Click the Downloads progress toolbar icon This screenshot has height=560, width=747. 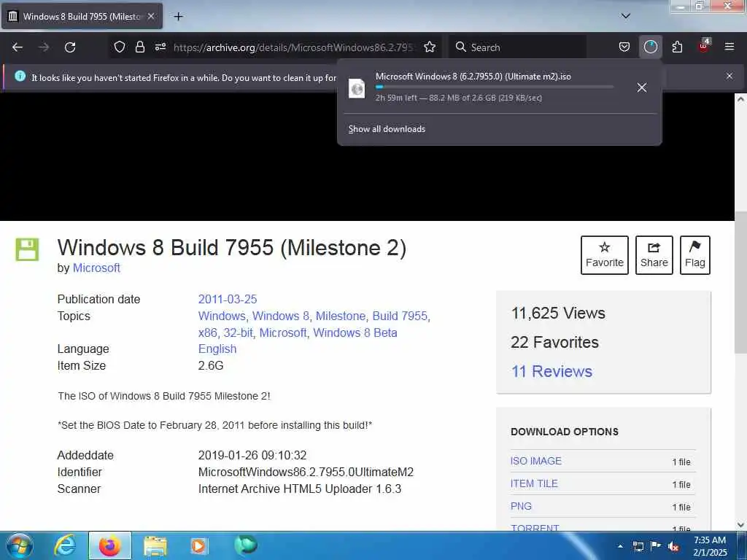pos(650,47)
